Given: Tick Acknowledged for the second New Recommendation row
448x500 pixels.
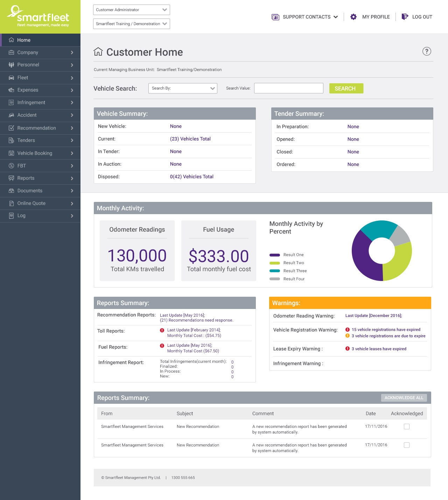Looking at the screenshot, I should pos(406,445).
